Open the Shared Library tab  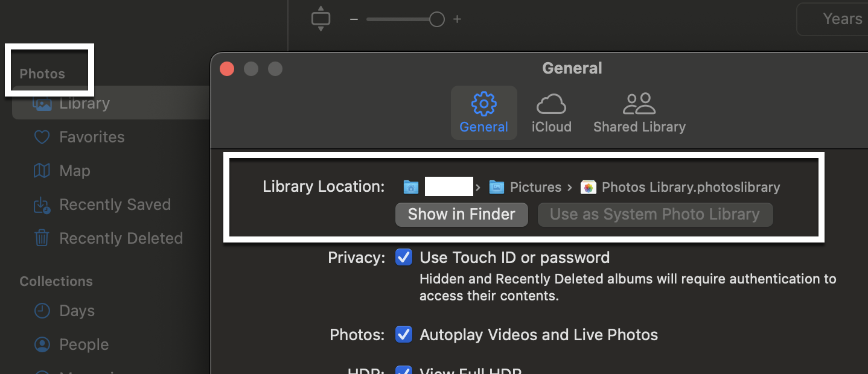pyautogui.click(x=639, y=113)
